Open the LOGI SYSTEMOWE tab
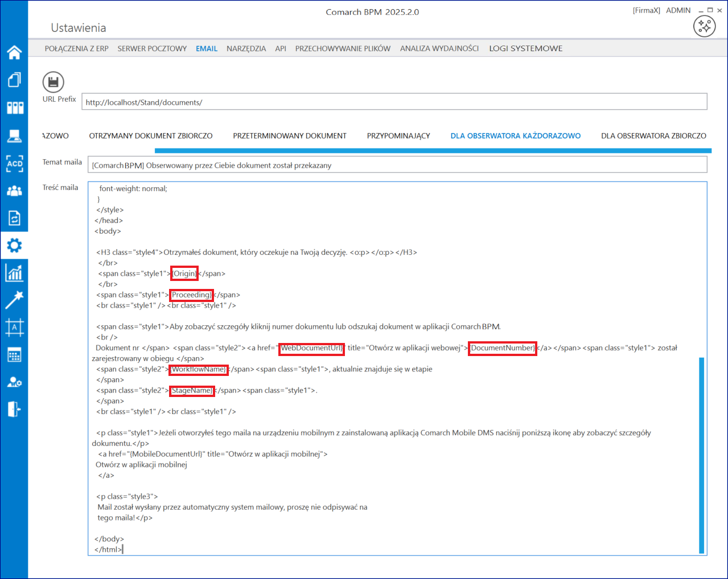Viewport: 728px width, 579px height. [x=525, y=49]
